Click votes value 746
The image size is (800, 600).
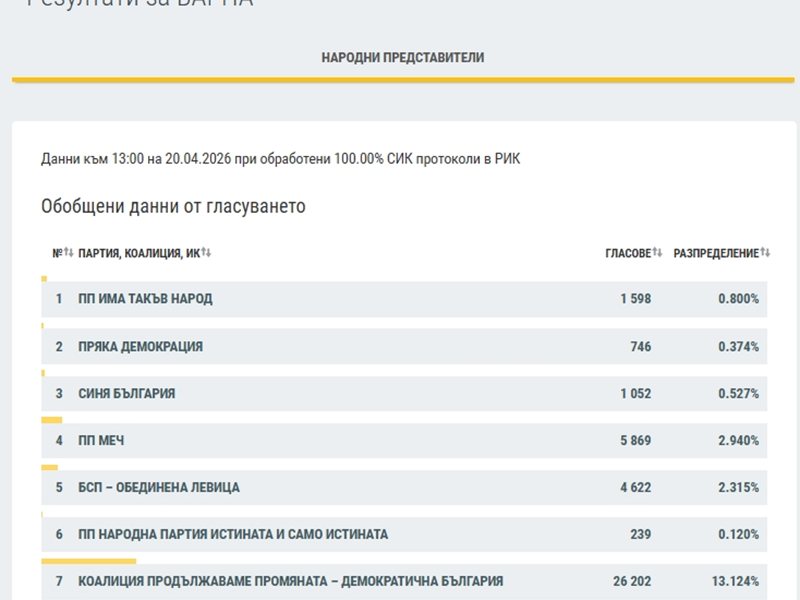(641, 346)
